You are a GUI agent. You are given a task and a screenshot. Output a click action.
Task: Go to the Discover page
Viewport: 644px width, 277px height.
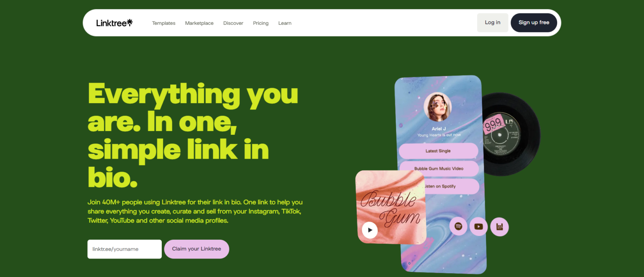pos(233,23)
